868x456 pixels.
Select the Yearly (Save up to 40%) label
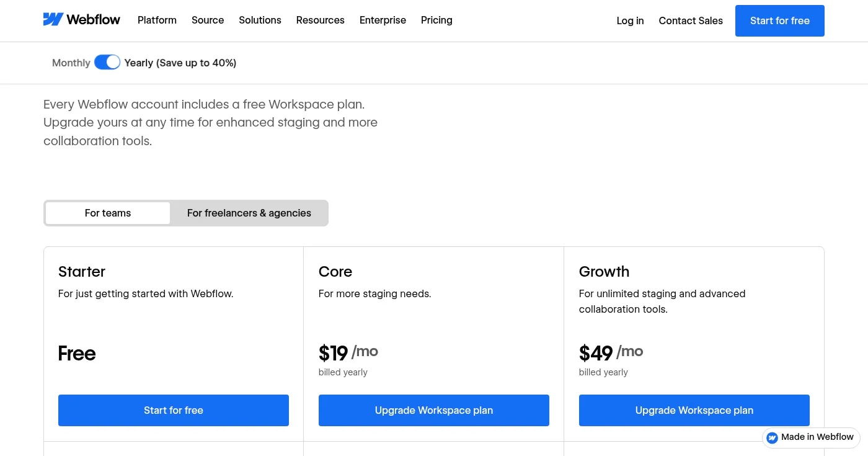coord(180,63)
